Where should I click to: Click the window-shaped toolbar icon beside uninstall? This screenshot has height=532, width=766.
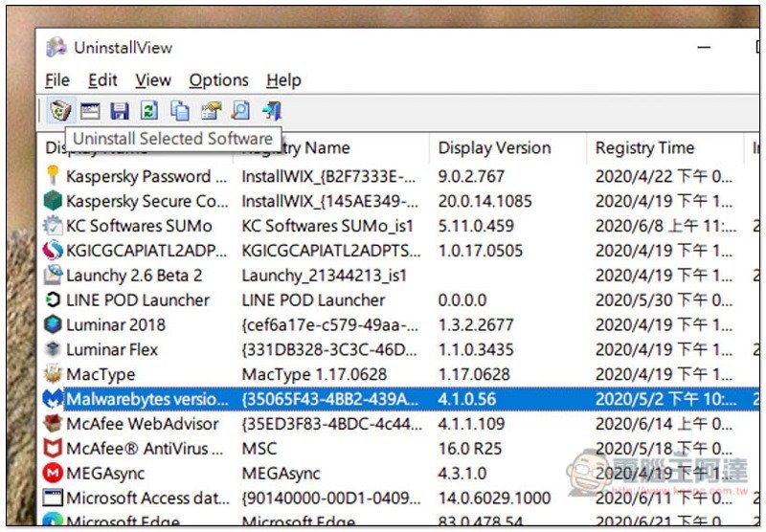coord(90,110)
